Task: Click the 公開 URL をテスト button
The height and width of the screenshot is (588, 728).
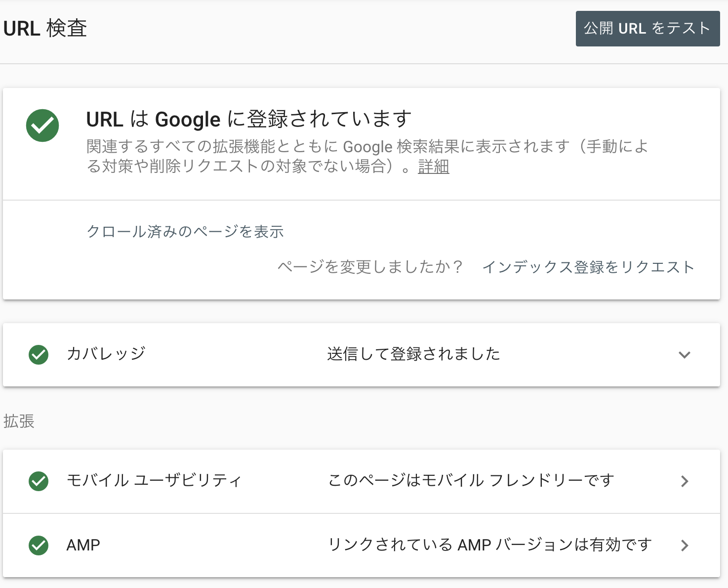Action: 648,29
